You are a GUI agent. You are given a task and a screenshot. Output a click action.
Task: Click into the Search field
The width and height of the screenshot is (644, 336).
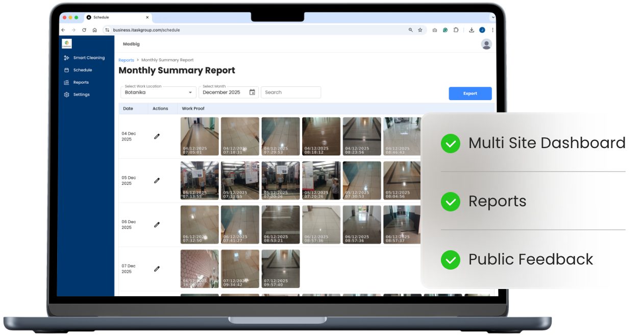click(291, 92)
